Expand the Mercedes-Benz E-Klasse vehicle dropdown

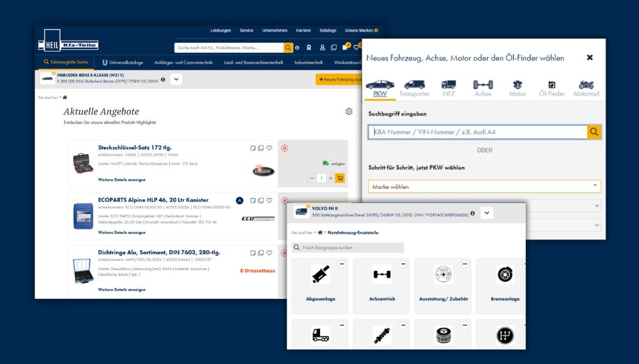(176, 79)
